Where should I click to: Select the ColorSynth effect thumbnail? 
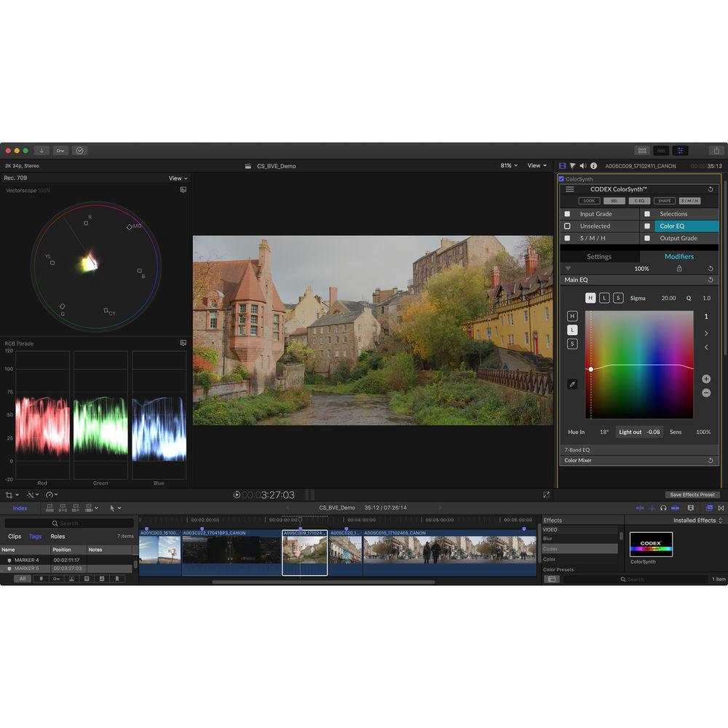(651, 545)
